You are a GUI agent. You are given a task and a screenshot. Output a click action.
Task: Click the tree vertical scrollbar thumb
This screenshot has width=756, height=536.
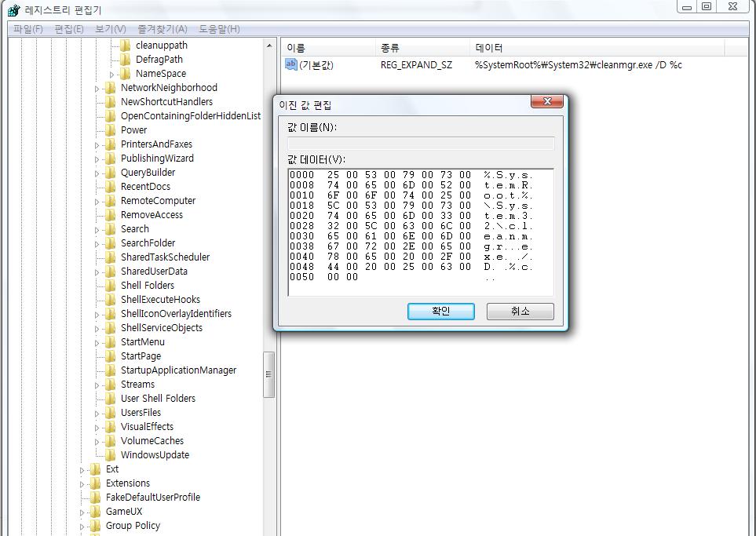tap(269, 375)
